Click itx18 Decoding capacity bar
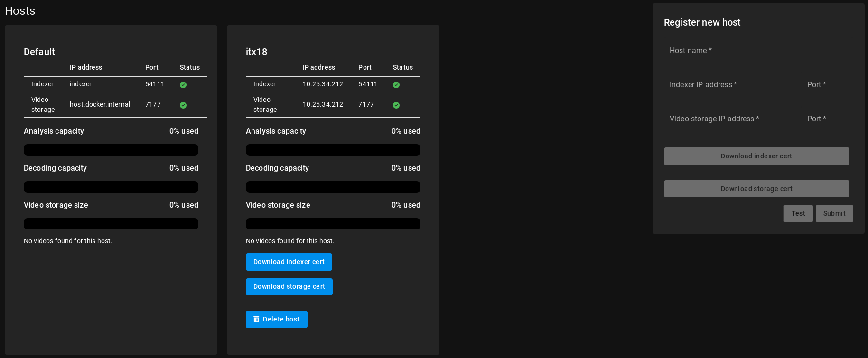This screenshot has height=358, width=868. click(333, 187)
